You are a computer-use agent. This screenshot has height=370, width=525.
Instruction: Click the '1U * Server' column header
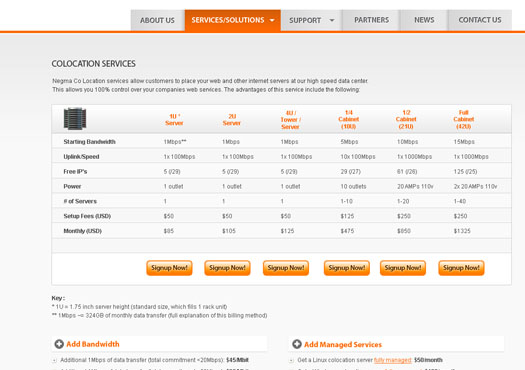174,120
